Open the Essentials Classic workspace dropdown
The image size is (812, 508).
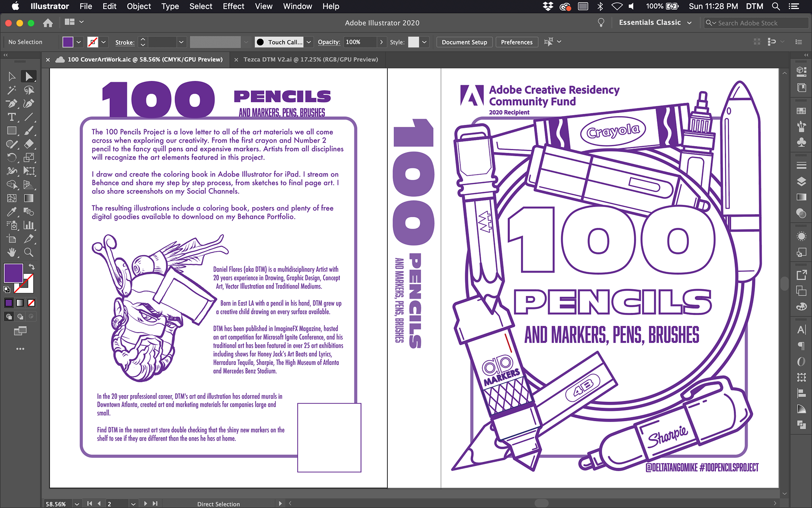[655, 22]
